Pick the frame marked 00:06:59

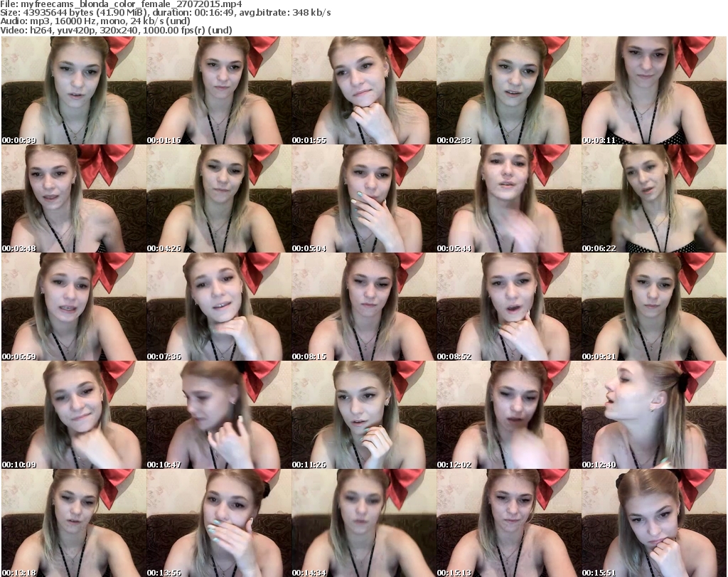pos(74,307)
